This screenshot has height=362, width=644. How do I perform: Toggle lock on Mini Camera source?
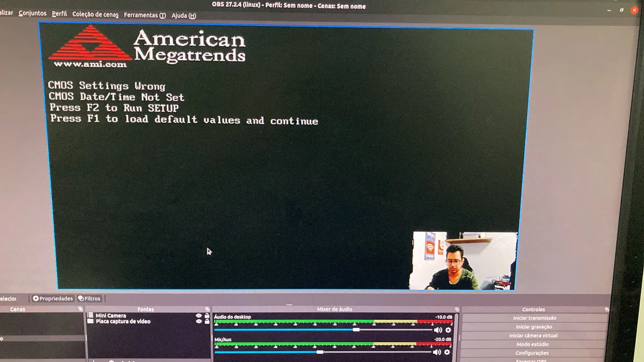coord(207,316)
